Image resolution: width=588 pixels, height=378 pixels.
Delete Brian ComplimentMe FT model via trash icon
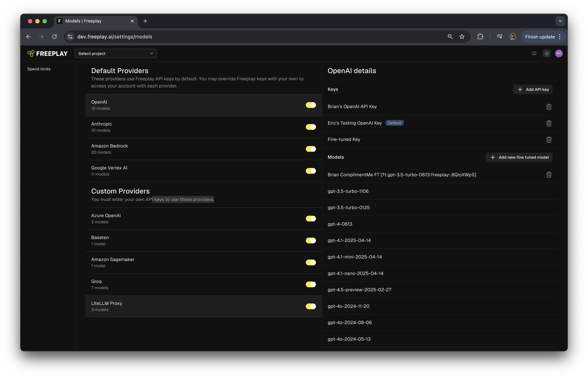(x=549, y=175)
